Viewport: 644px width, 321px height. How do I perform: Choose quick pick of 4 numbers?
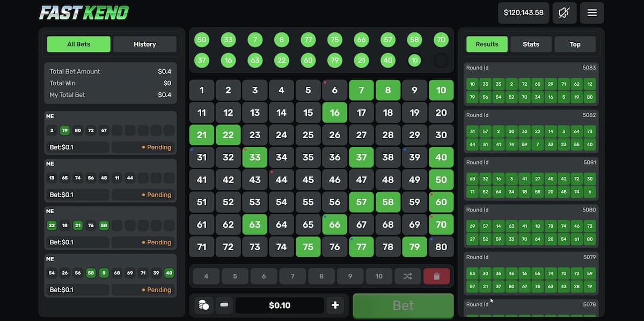click(206, 277)
